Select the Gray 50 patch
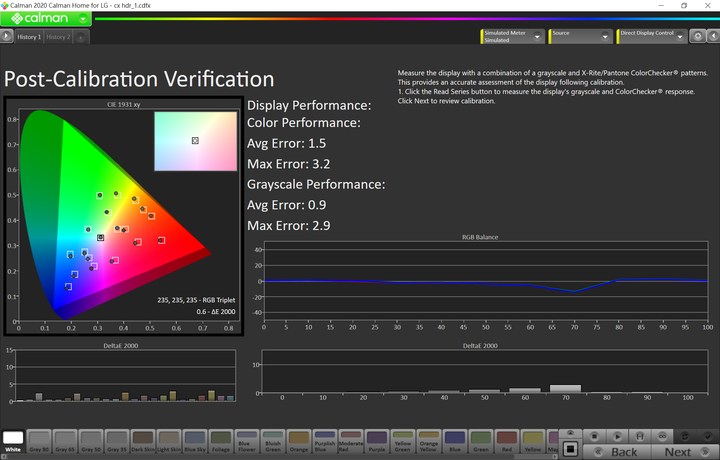 pos(91,442)
